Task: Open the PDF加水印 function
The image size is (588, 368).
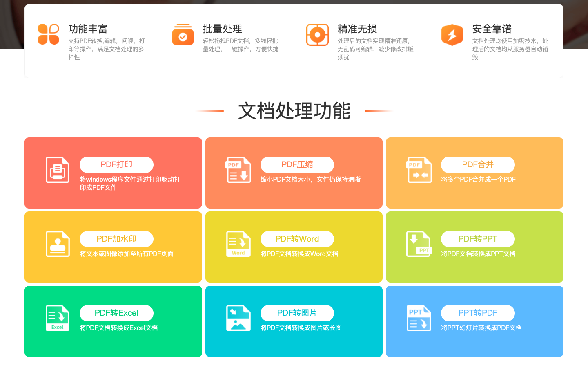Action: [x=117, y=239]
